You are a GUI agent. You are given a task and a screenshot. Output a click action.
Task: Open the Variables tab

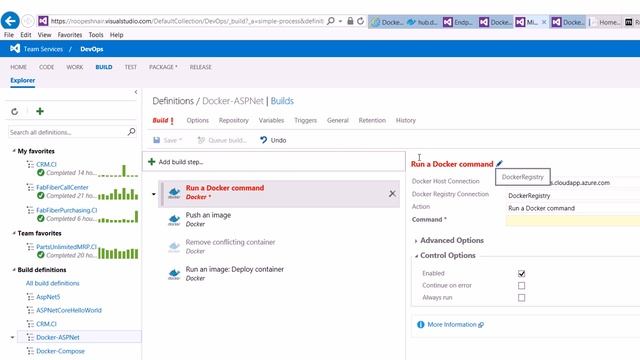[271, 120]
